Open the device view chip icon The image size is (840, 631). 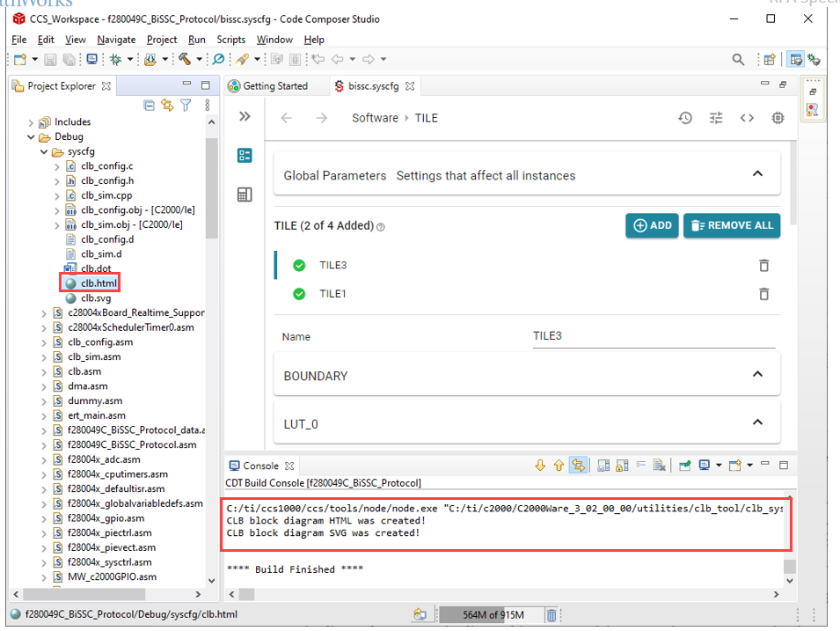click(x=778, y=118)
